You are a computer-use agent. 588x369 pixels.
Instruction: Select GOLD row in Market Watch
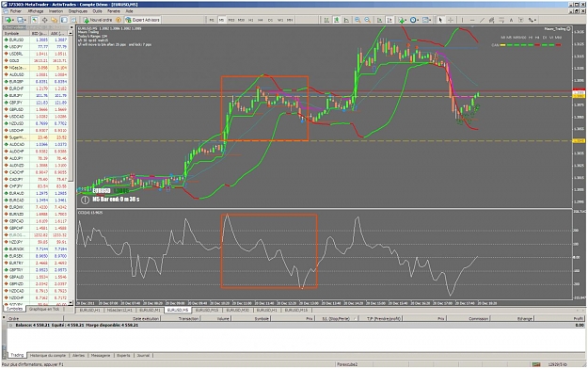click(36, 61)
